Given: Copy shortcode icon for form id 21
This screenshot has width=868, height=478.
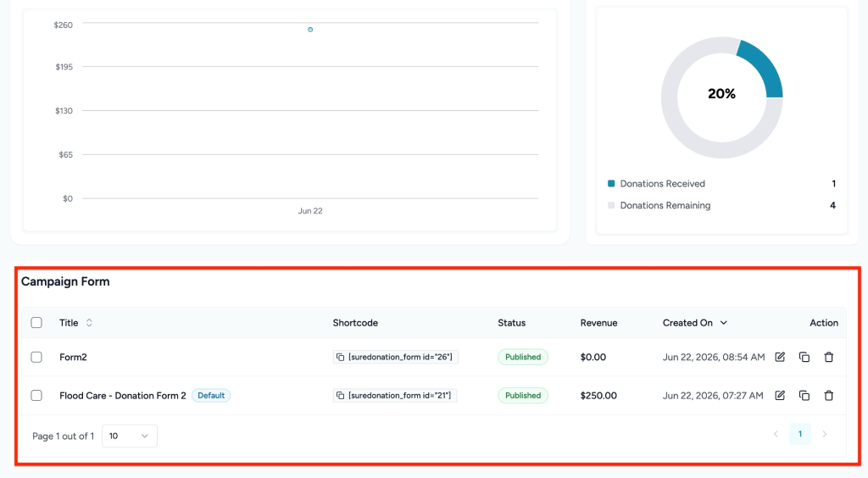Looking at the screenshot, I should (341, 396).
